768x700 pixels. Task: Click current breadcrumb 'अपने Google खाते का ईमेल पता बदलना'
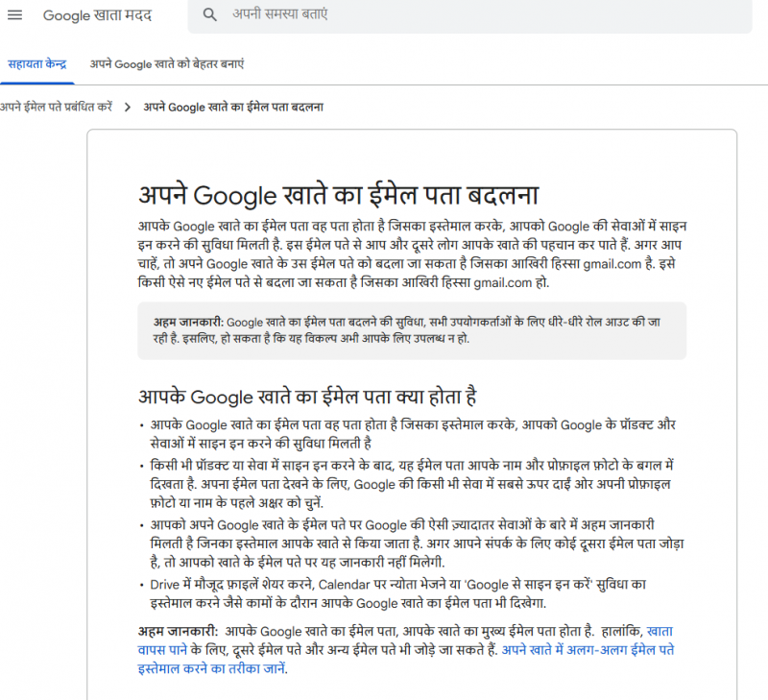click(x=233, y=107)
